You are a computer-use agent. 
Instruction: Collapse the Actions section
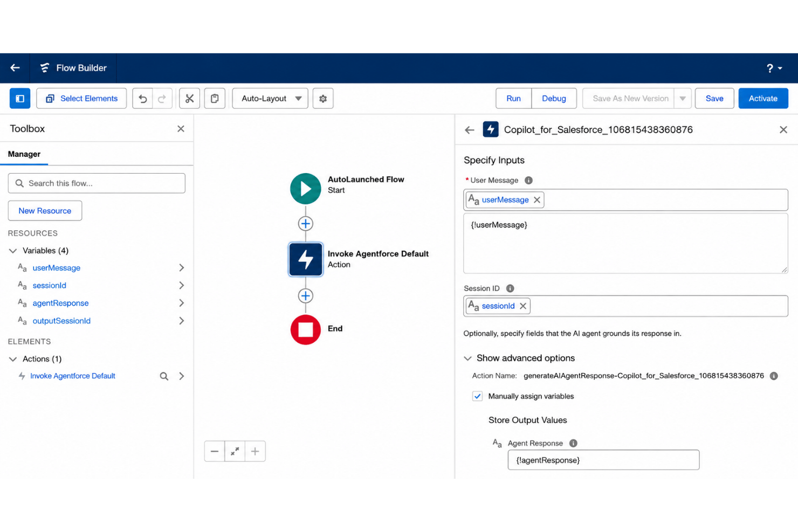tap(13, 359)
